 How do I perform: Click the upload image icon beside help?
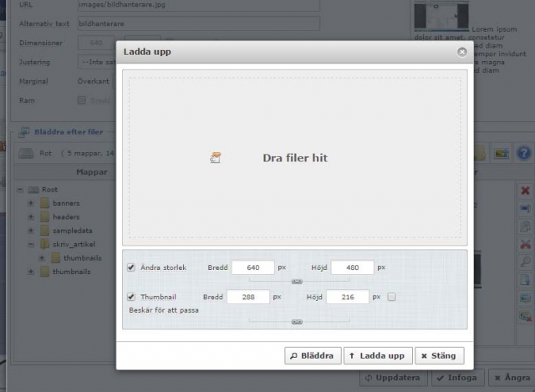[x=502, y=153]
